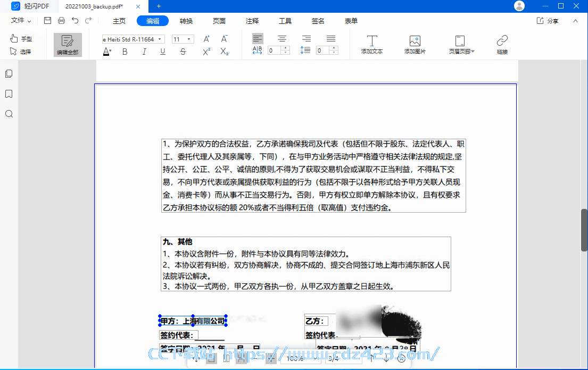Click Add Image (添加图片) tool

415,45
